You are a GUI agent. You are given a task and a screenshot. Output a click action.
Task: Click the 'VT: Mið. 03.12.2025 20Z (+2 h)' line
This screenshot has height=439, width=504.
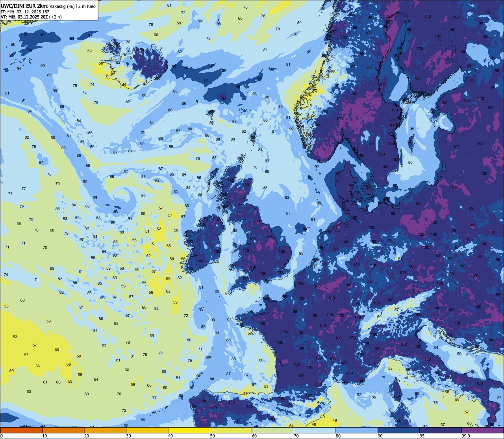(31, 17)
